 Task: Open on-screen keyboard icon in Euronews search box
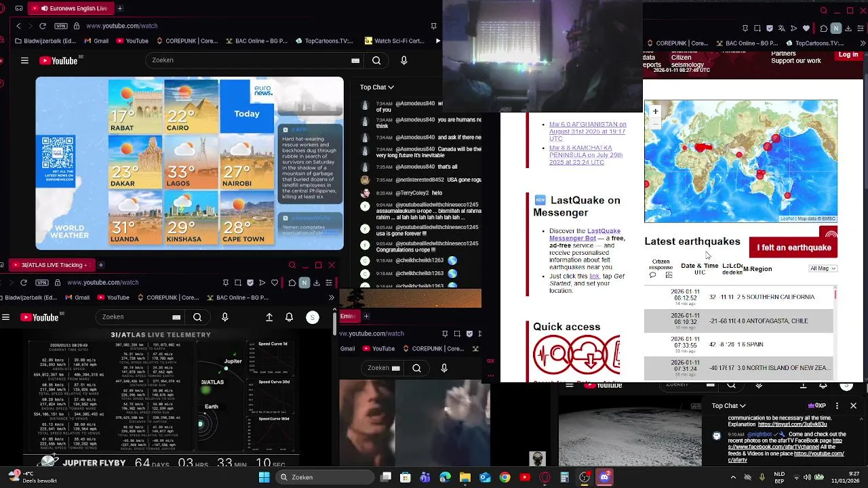[355, 60]
